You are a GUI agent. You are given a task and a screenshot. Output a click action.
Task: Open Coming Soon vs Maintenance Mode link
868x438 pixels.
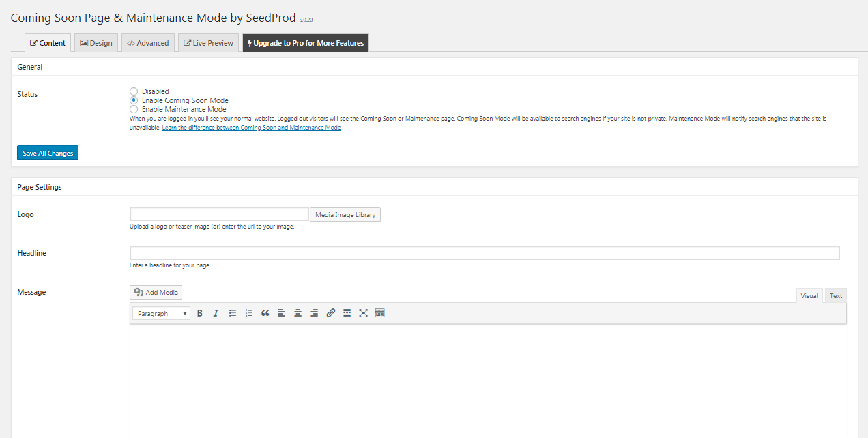tap(251, 128)
